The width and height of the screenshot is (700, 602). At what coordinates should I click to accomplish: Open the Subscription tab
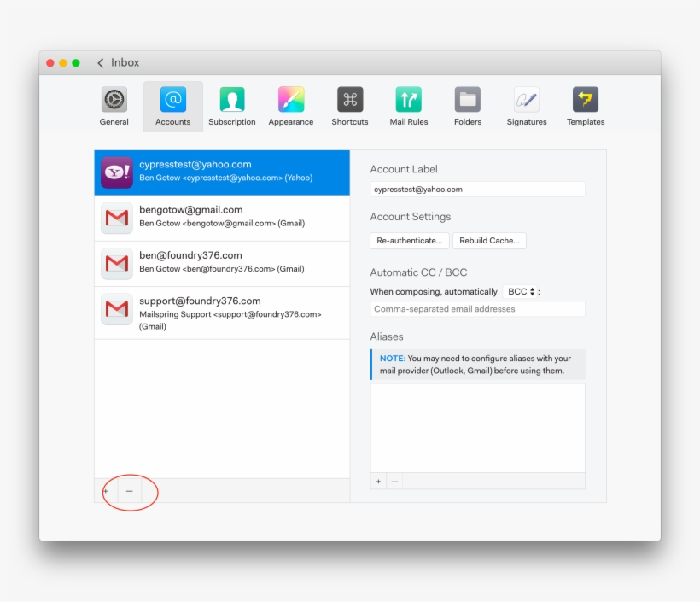231,106
